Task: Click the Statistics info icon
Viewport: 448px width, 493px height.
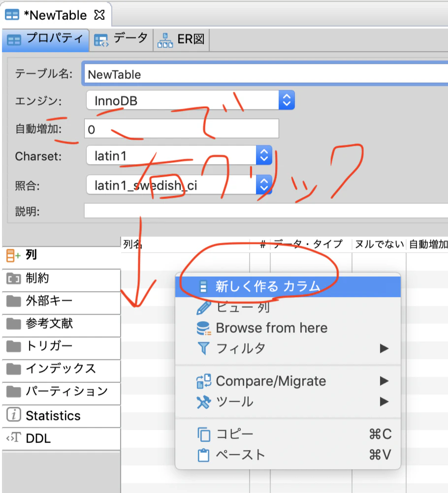Action: click(x=14, y=414)
